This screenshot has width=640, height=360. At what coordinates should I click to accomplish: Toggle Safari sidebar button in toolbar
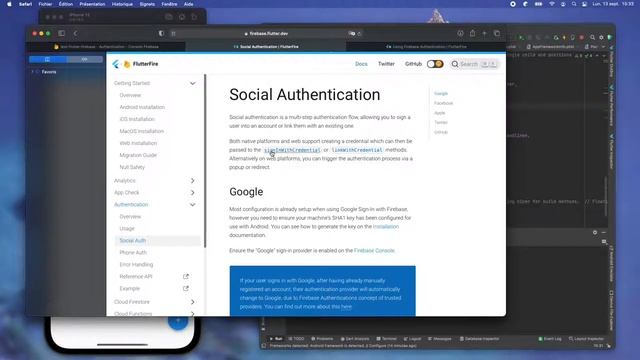tap(62, 33)
